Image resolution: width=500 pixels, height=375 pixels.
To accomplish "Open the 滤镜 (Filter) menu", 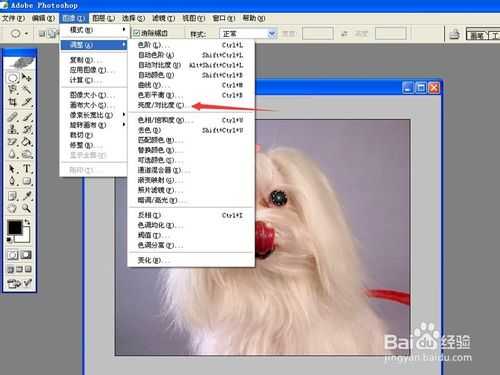I will (x=164, y=18).
